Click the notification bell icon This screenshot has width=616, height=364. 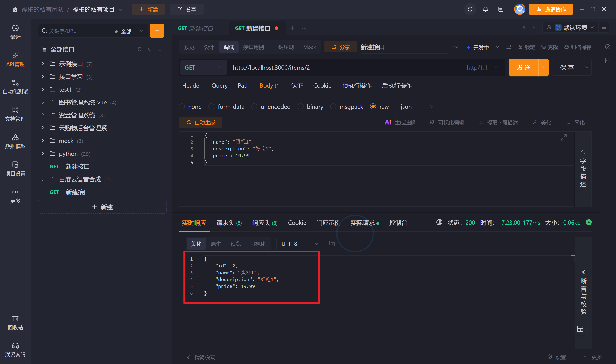[x=485, y=9]
